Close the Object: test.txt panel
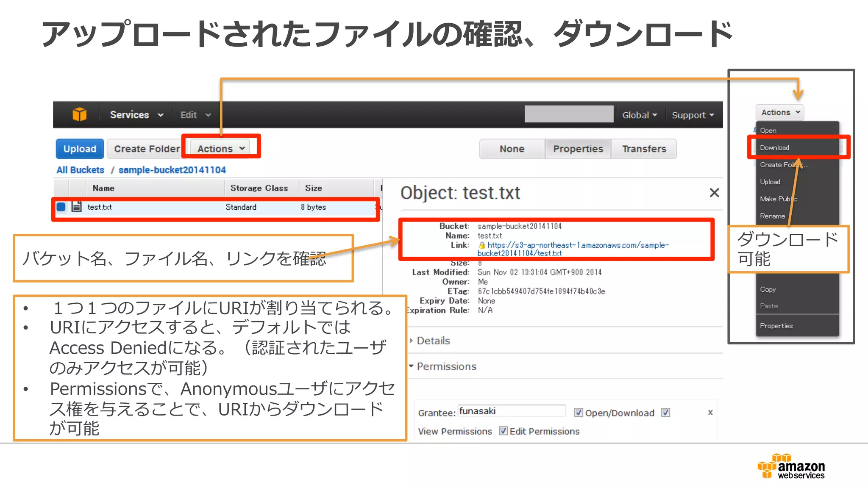 coord(714,193)
